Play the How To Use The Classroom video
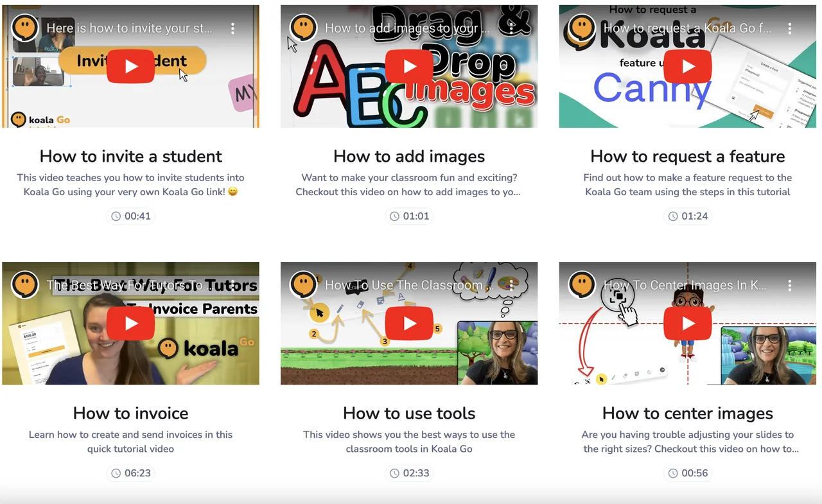The image size is (822, 504). (409, 324)
